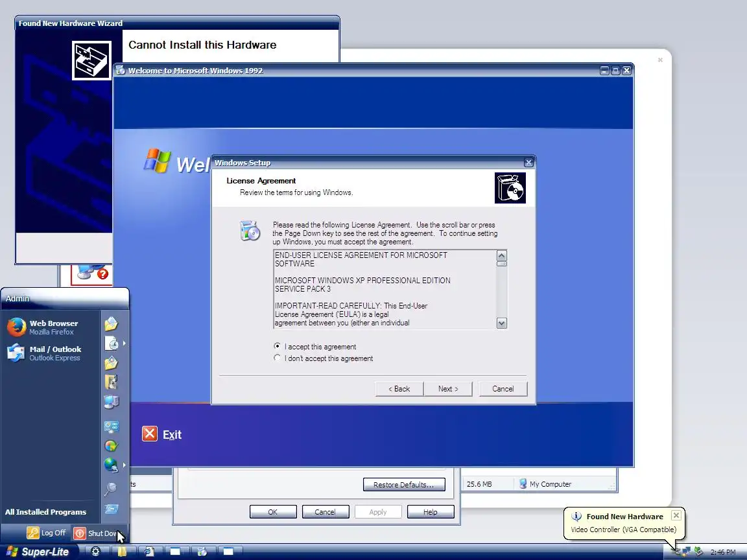Click 'Admin' user name in Start menu
747x560 pixels.
pyautogui.click(x=18, y=299)
